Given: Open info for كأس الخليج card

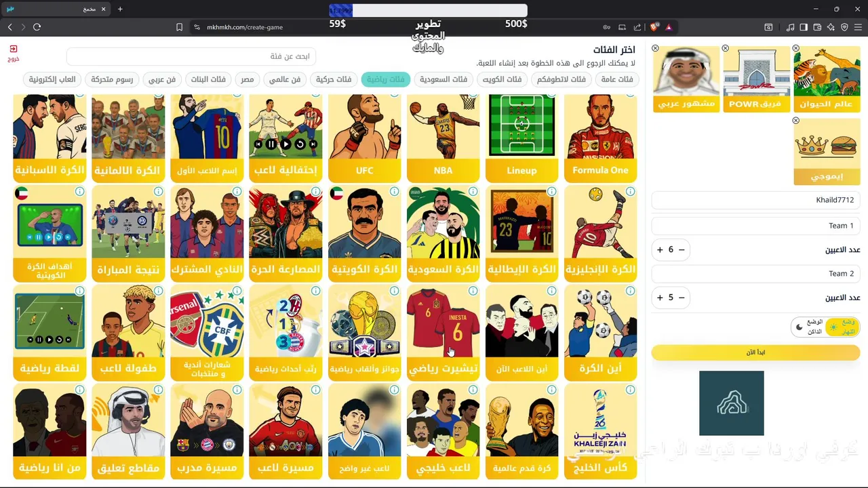Looking at the screenshot, I should (x=631, y=390).
